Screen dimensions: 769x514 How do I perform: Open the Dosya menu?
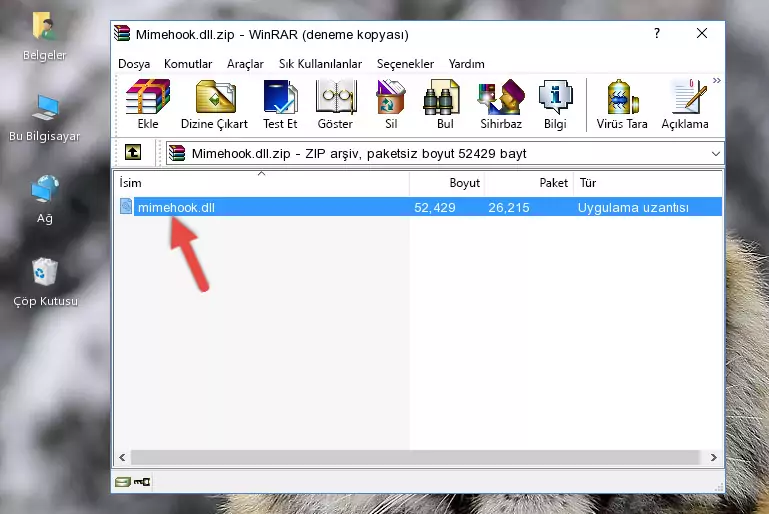(x=134, y=64)
